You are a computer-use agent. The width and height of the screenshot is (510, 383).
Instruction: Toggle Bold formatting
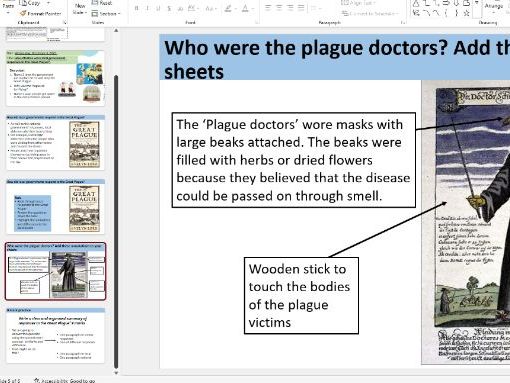pos(136,8)
